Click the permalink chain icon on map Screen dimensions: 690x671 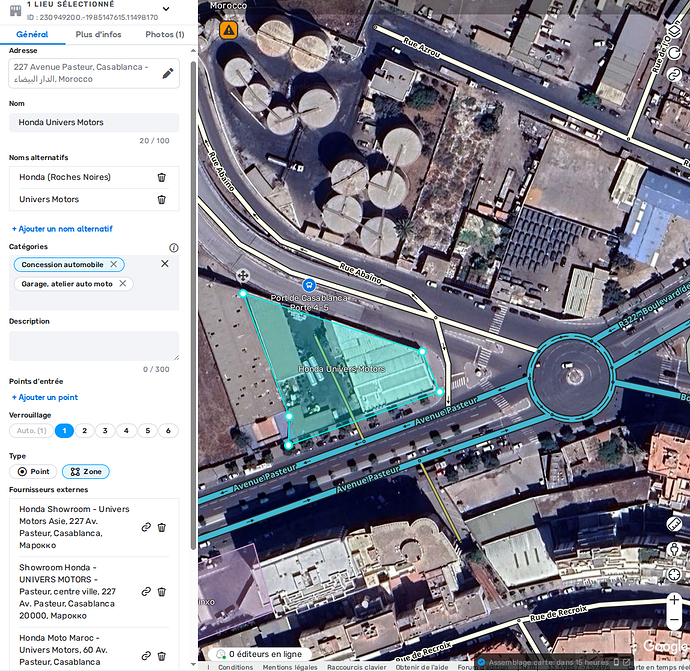point(674,75)
